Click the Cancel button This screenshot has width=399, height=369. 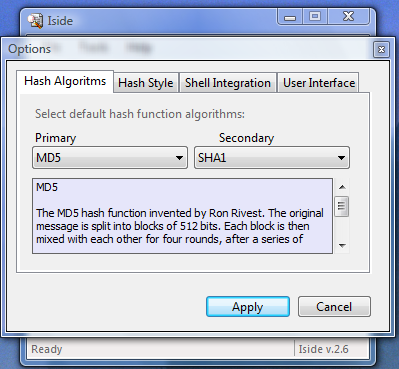pyautogui.click(x=334, y=306)
